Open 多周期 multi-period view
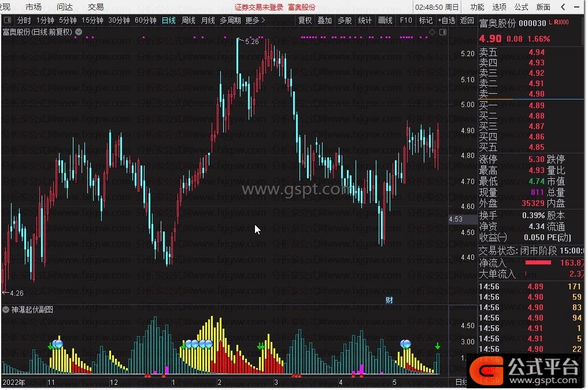588x390 pixels. click(x=230, y=20)
